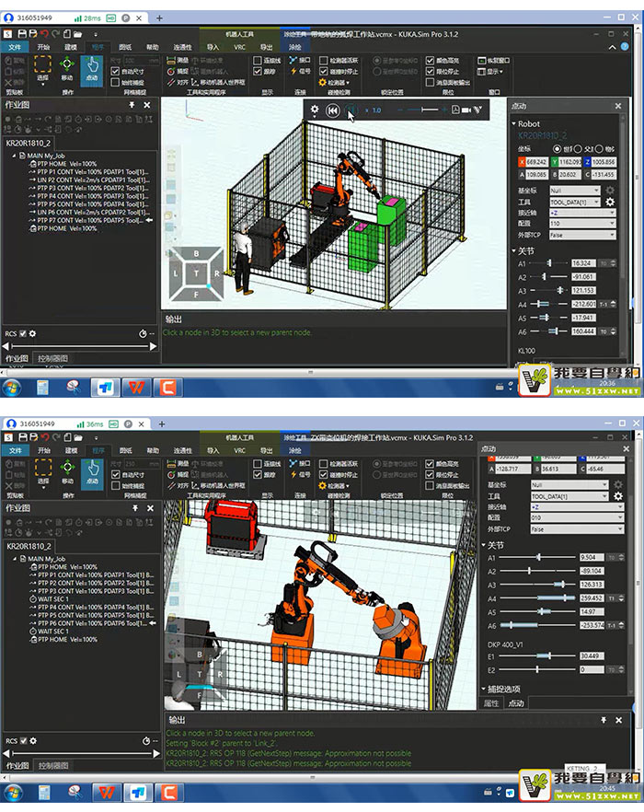Collapse the Robot section in upper jog panel

coord(514,123)
